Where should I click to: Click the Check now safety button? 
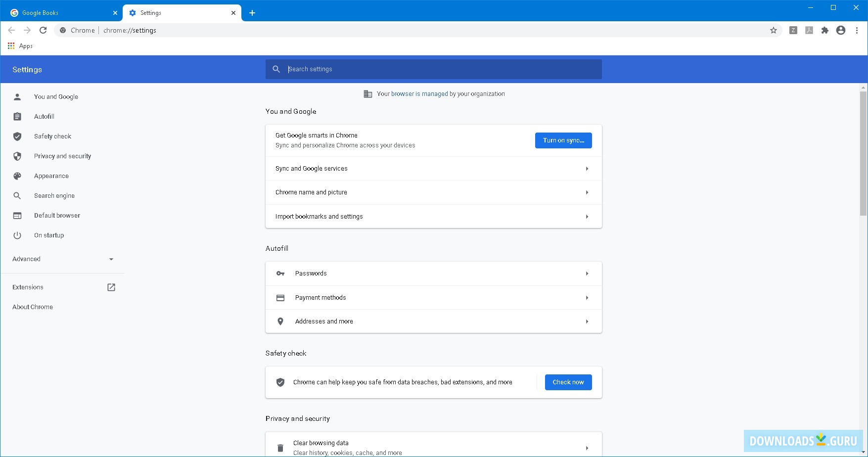point(568,382)
